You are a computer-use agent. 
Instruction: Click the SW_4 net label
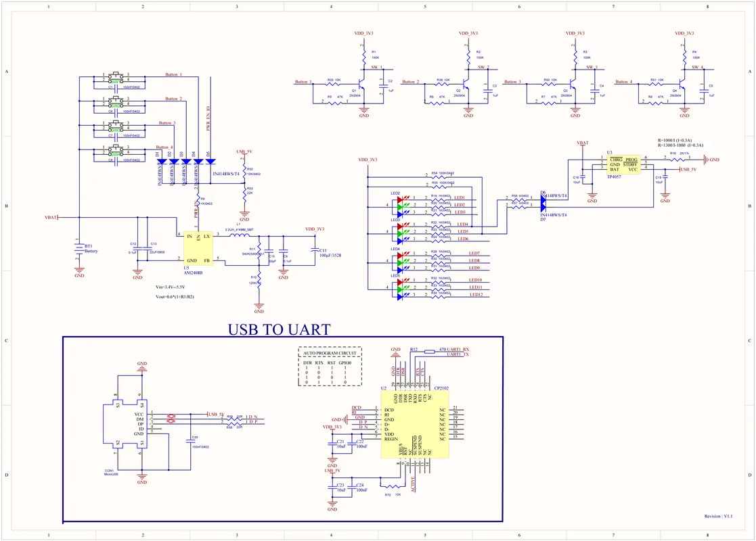[698, 68]
